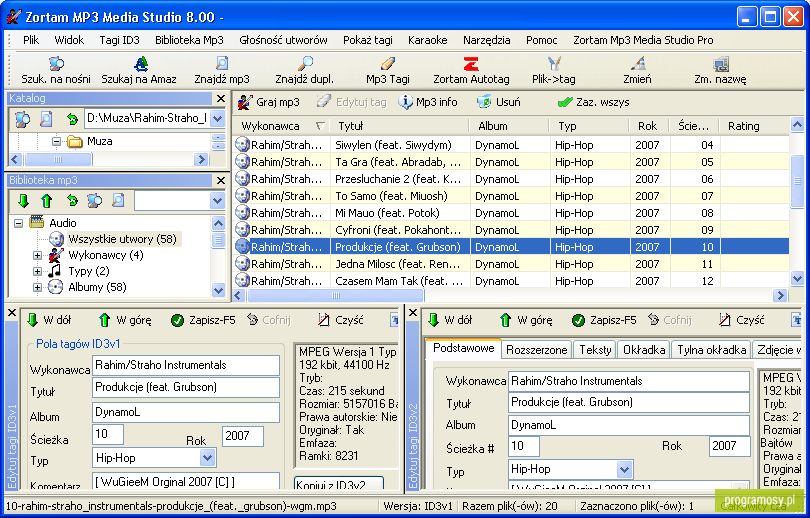Switch to the Tylna okładka tab
The height and width of the screenshot is (518, 810).
point(711,350)
